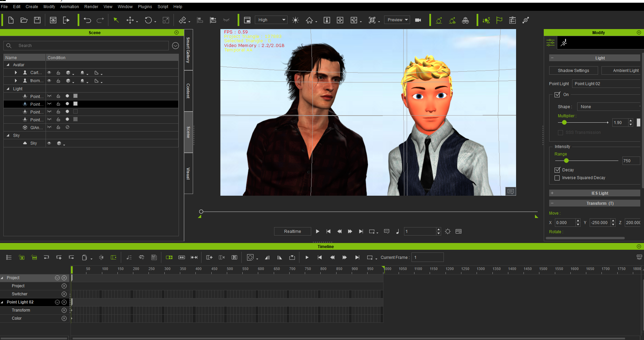Expand the thom avatar node
644x340 pixels.
16,81
